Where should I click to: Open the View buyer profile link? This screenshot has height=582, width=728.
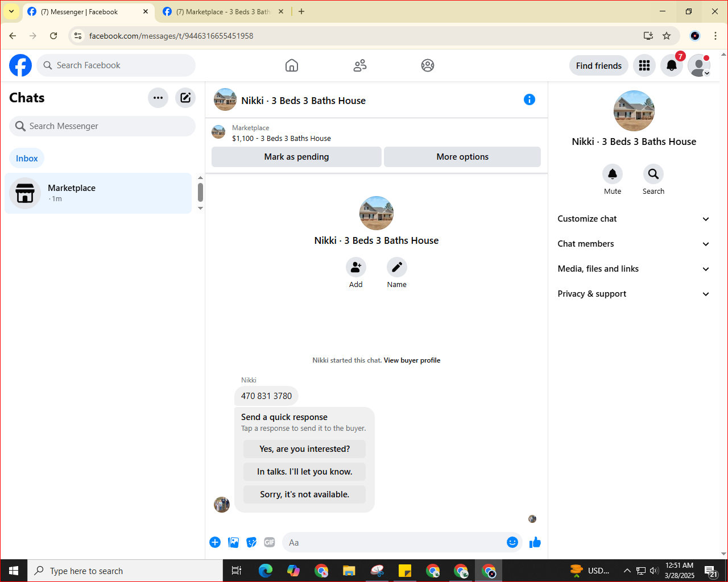[412, 360]
